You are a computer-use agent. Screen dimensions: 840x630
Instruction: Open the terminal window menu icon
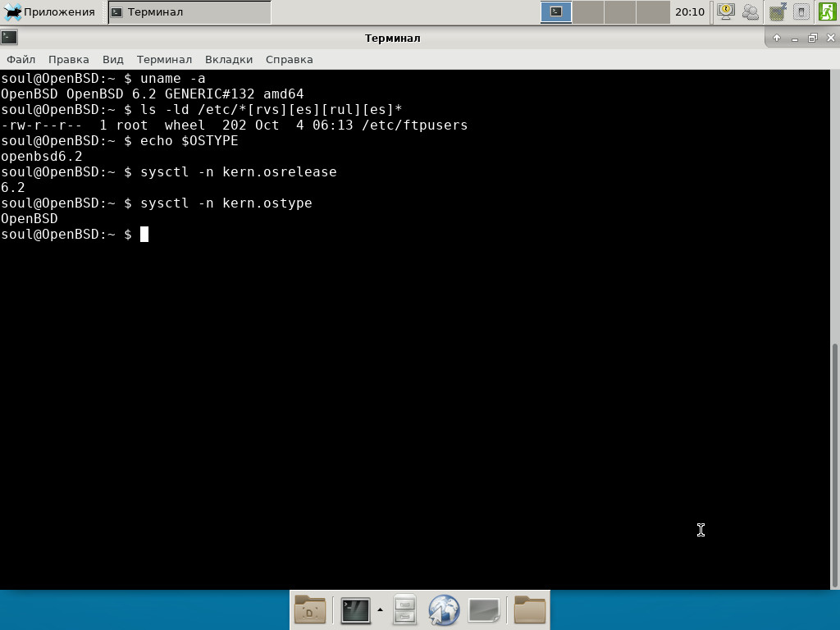[x=9, y=38]
